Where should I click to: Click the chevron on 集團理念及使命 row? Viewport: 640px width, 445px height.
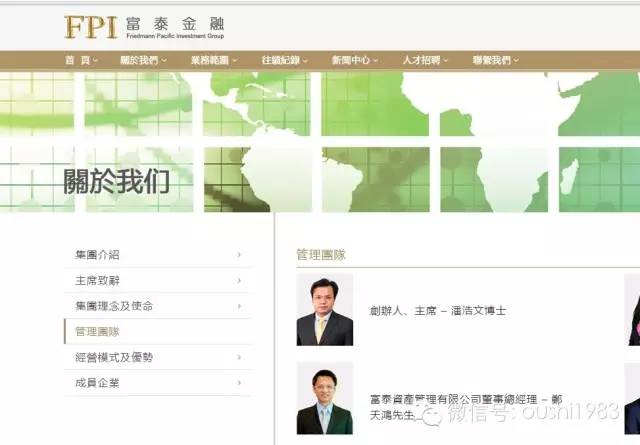(x=239, y=306)
